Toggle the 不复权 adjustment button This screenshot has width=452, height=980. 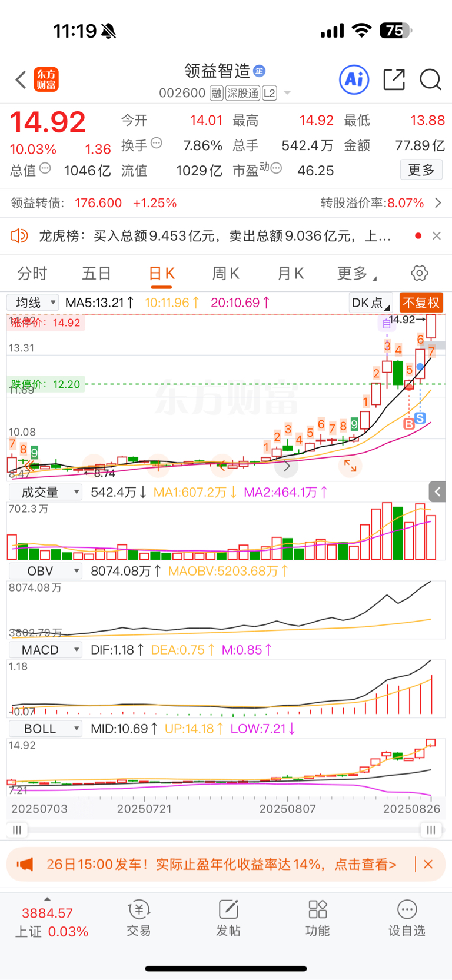coord(421,303)
